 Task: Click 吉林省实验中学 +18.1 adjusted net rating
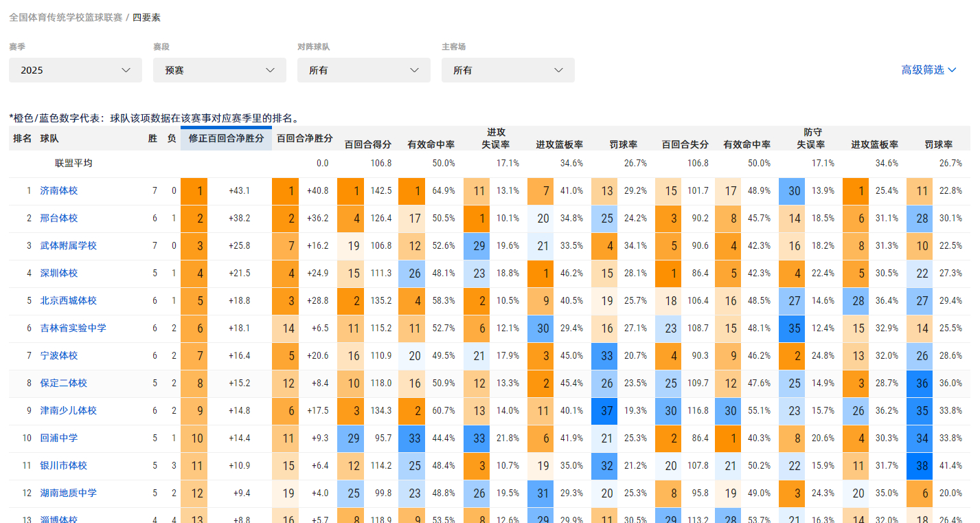239,329
